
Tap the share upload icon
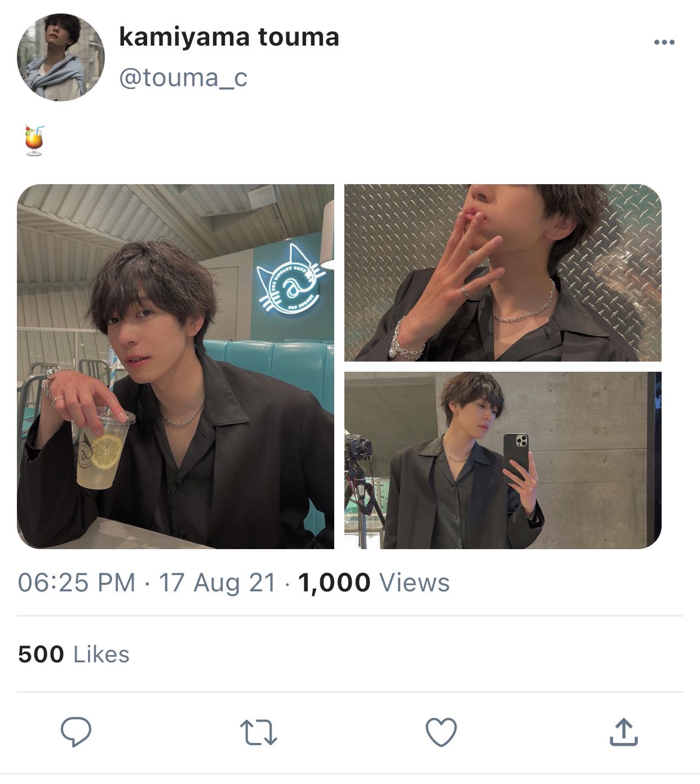pyautogui.click(x=623, y=732)
